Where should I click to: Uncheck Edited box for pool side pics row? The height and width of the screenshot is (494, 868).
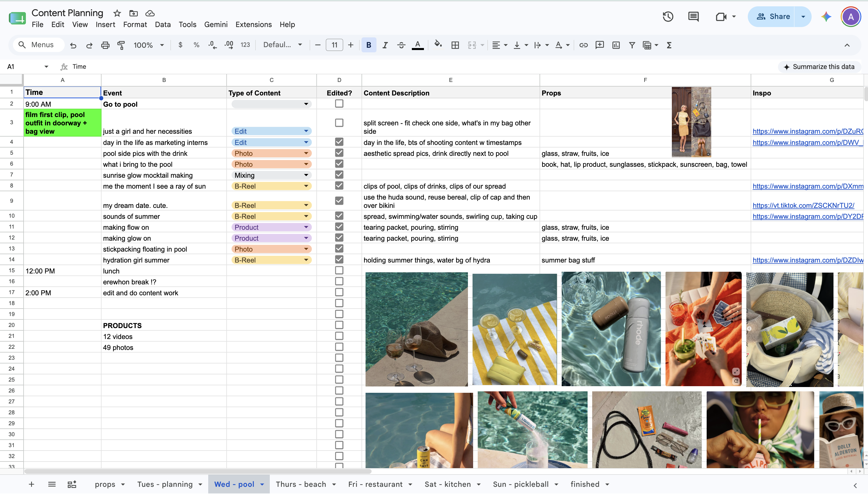coord(339,153)
